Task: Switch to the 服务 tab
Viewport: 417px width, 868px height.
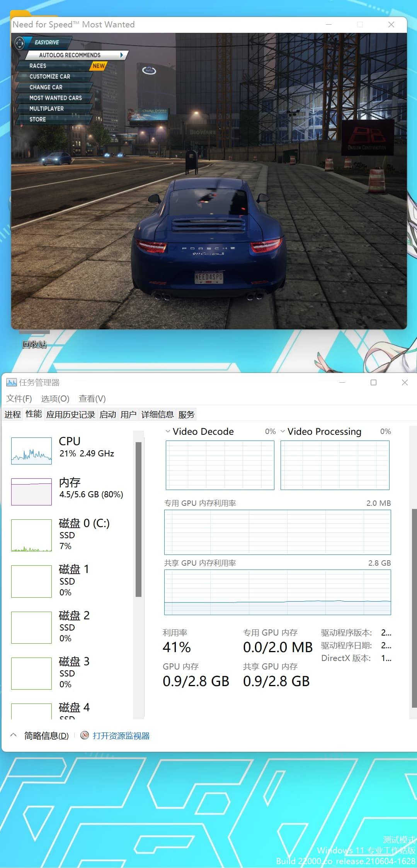Action: pos(186,414)
